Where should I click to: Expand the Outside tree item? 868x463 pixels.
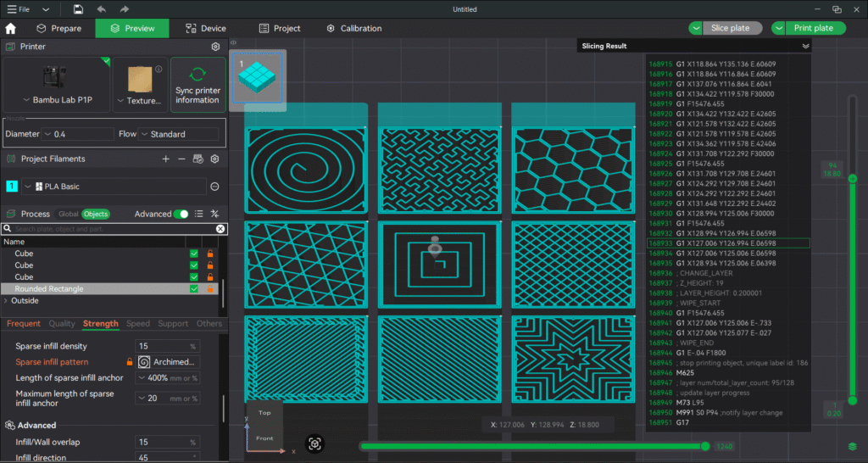6,301
